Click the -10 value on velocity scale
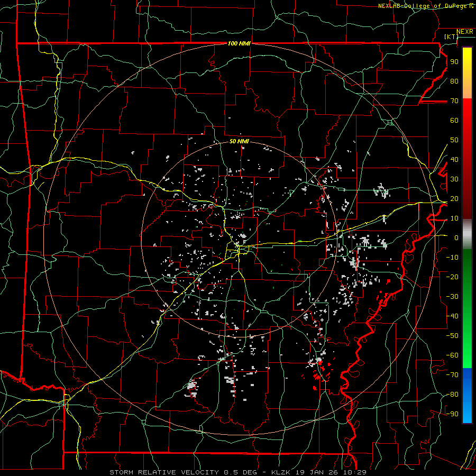 pyautogui.click(x=452, y=258)
